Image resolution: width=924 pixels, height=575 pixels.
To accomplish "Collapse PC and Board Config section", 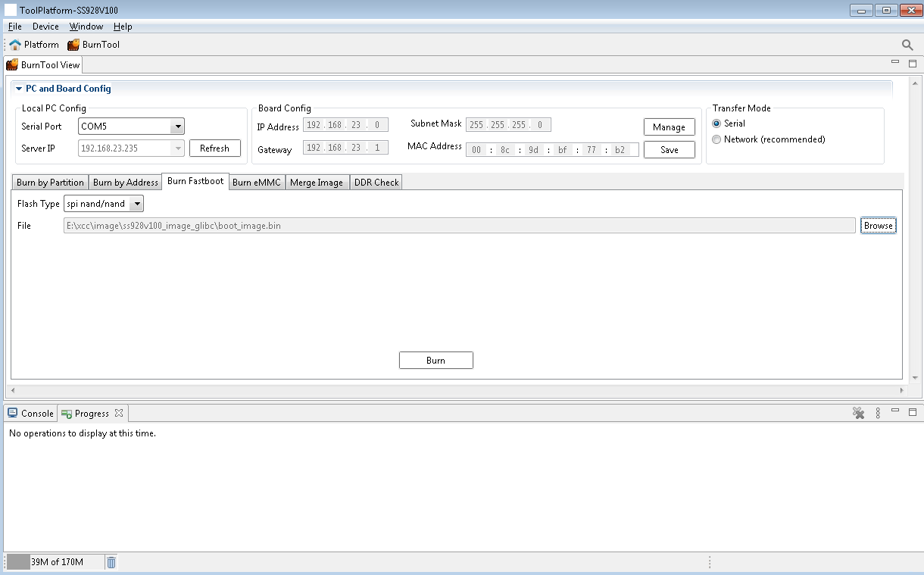I will coord(19,89).
